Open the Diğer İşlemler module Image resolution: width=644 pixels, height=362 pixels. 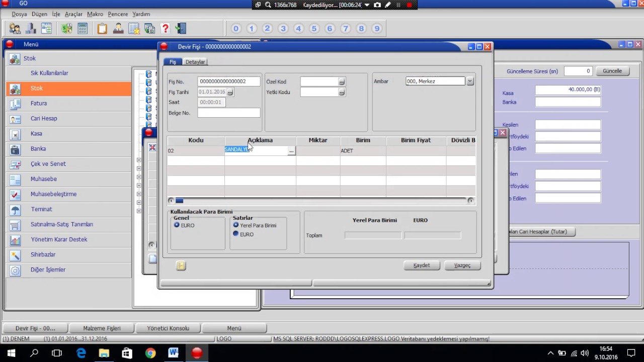coord(69,269)
